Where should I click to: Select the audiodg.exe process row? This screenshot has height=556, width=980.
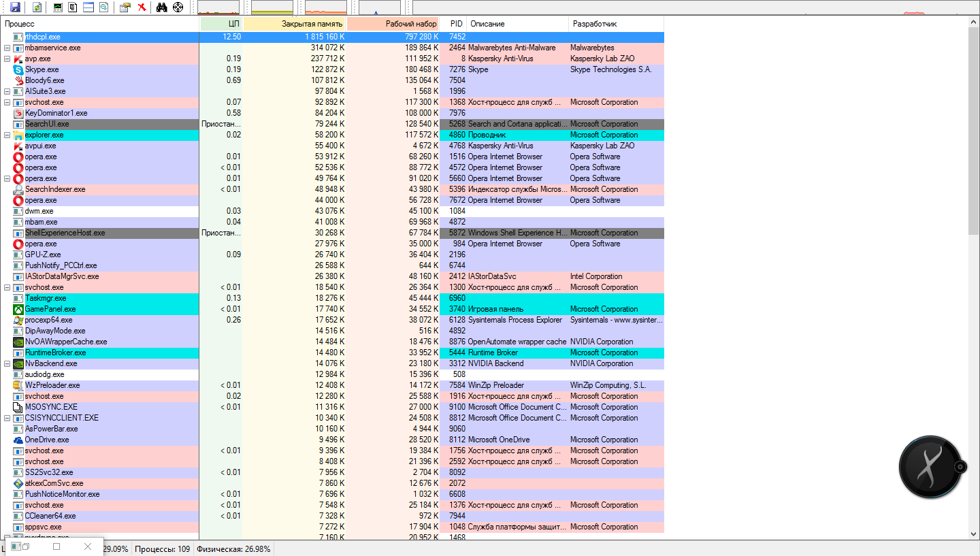[333, 374]
